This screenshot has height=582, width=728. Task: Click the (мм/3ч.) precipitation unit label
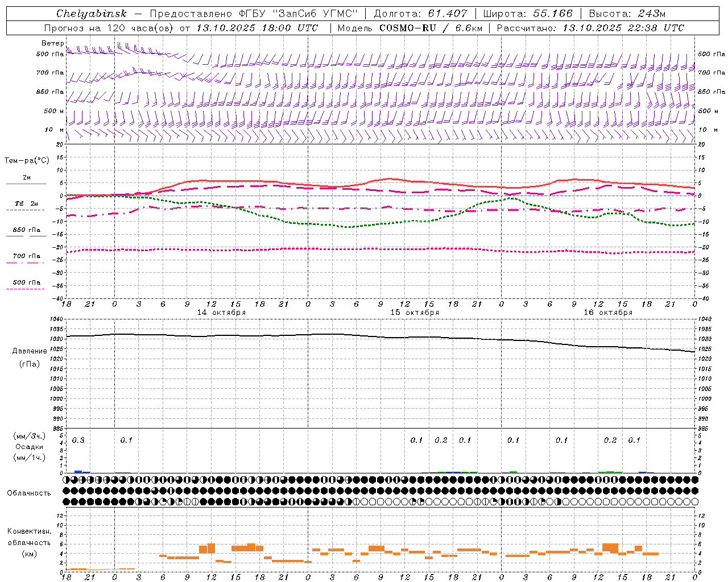30,436
